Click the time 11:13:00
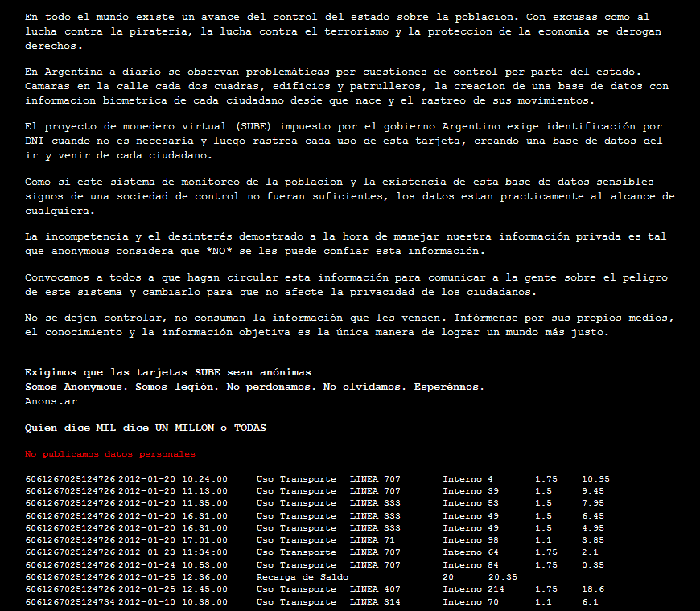Image resolution: width=700 pixels, height=611 pixels. tap(205, 491)
